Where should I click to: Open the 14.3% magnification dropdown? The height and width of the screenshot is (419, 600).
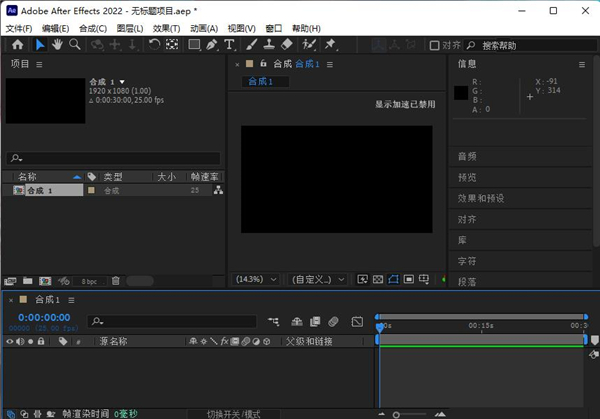click(x=252, y=279)
